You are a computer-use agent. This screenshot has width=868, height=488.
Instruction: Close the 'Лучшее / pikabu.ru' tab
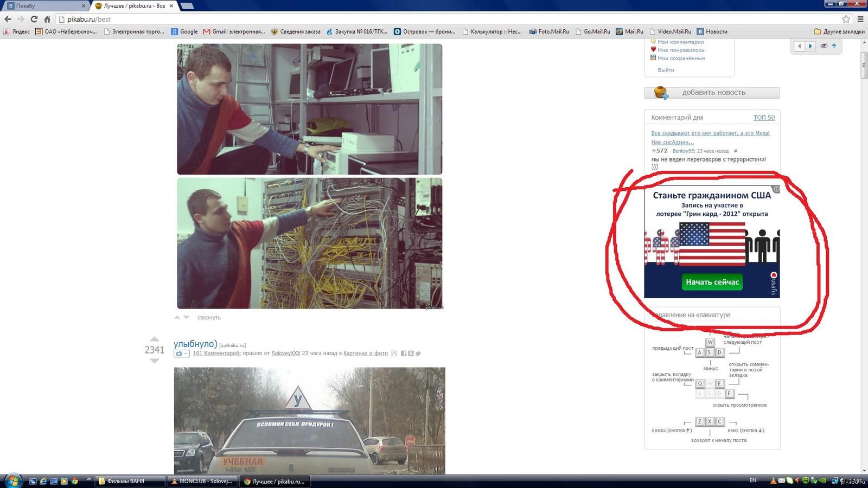[x=171, y=5]
